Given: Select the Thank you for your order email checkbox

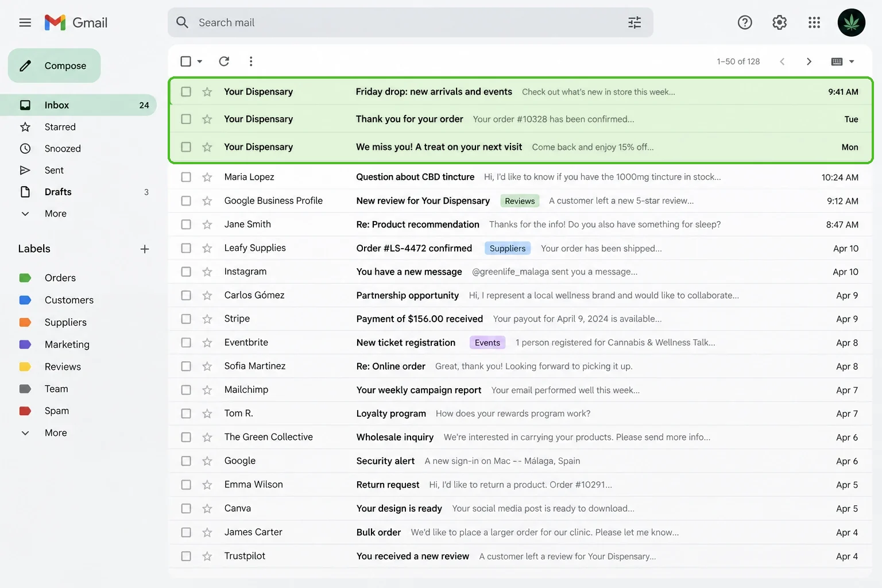Looking at the screenshot, I should pos(186,119).
